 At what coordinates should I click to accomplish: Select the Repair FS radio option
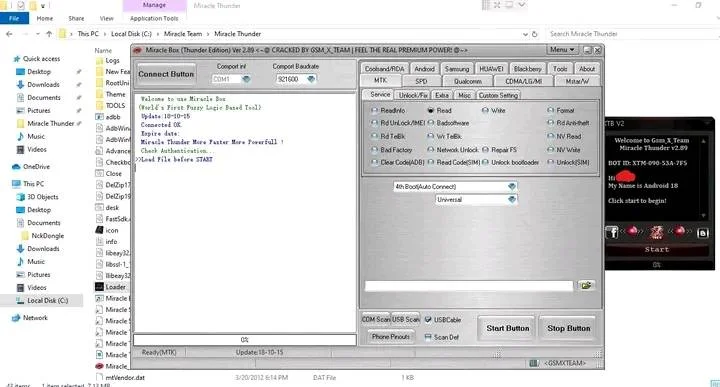[x=499, y=150]
